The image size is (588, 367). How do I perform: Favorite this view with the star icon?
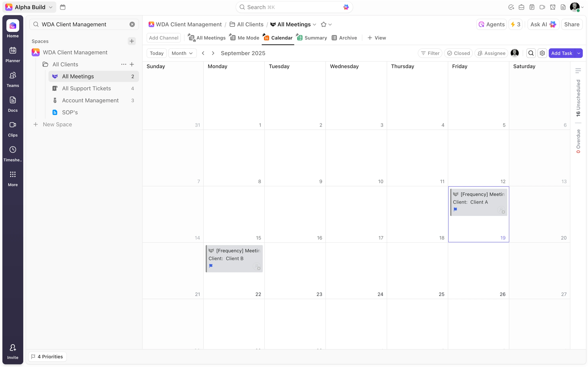click(x=323, y=24)
